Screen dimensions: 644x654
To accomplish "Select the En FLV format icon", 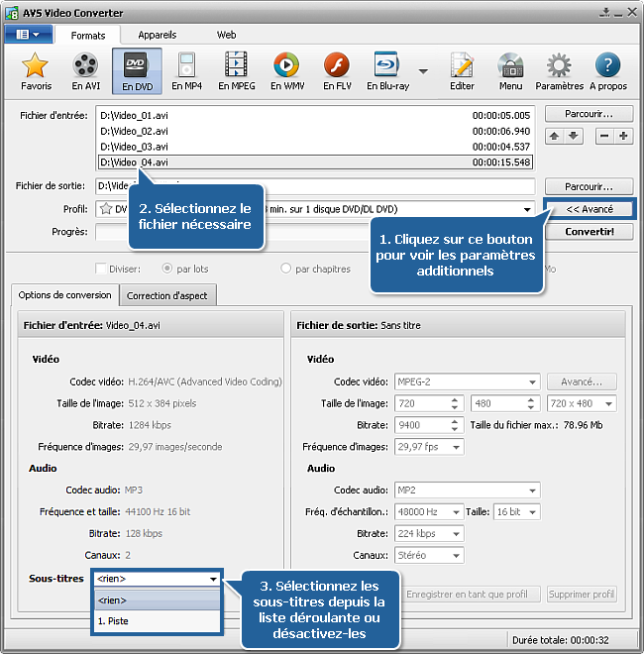I will pyautogui.click(x=337, y=71).
